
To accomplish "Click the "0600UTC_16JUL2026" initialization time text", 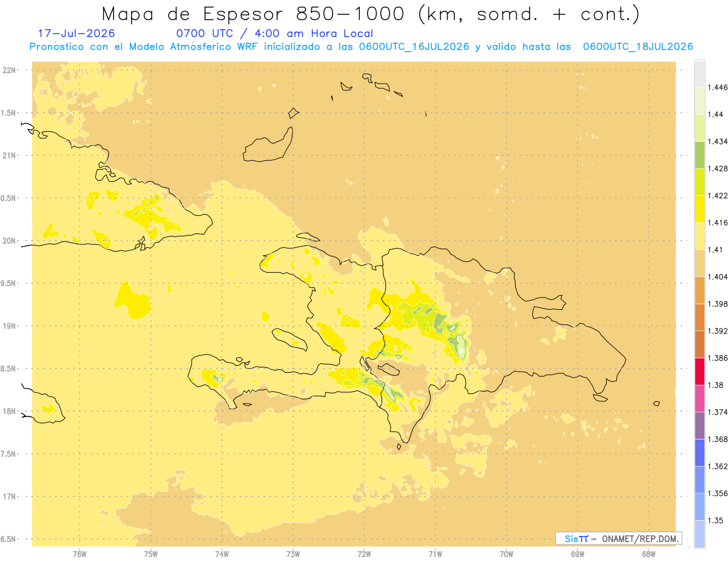I will (x=414, y=47).
